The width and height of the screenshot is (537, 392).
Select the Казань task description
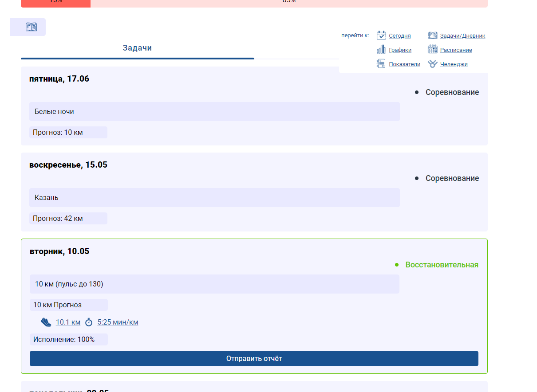coord(214,198)
